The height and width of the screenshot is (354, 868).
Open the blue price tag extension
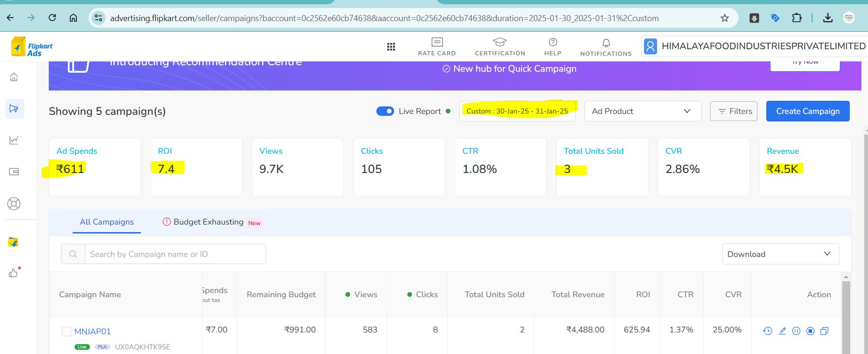(775, 18)
